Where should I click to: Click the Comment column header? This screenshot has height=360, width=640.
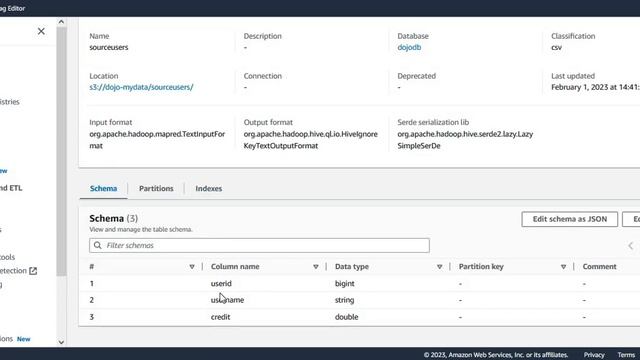coord(600,267)
